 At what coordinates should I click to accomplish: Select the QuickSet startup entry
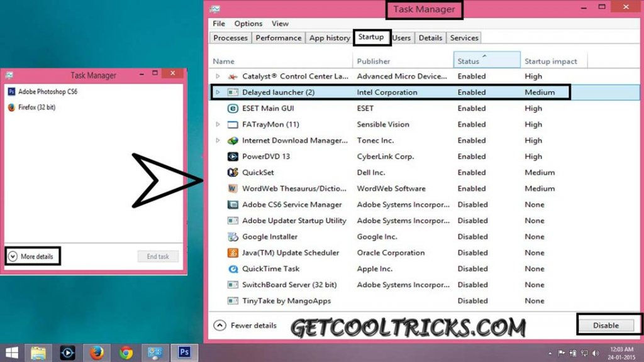425,172
